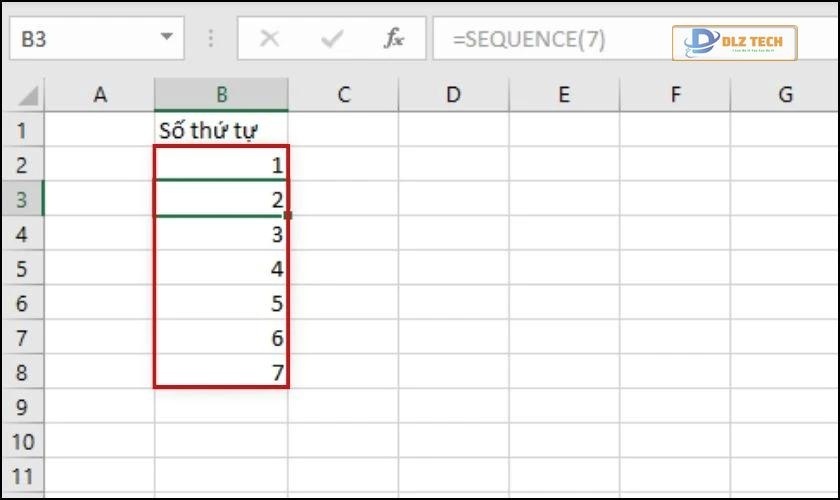Select column B header

coord(221,95)
